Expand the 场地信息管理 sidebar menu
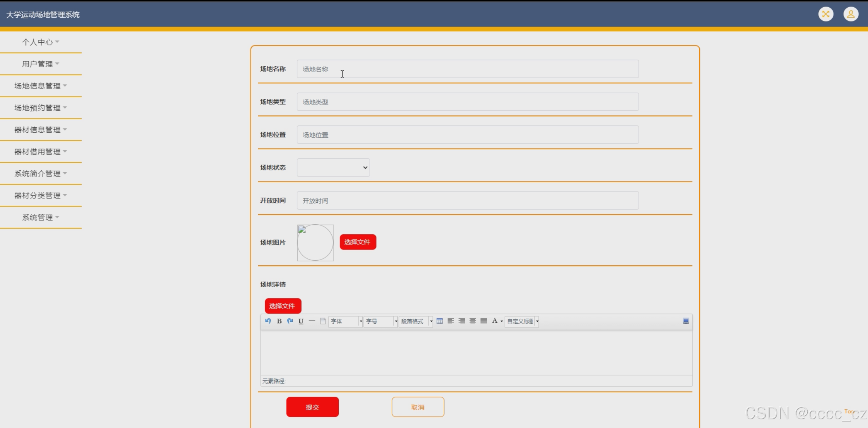The height and width of the screenshot is (428, 868). pyautogui.click(x=40, y=86)
